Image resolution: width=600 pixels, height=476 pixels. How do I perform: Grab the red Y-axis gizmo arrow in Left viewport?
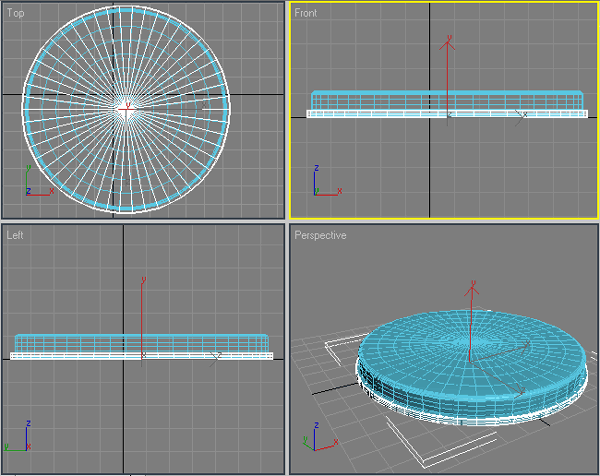142,317
